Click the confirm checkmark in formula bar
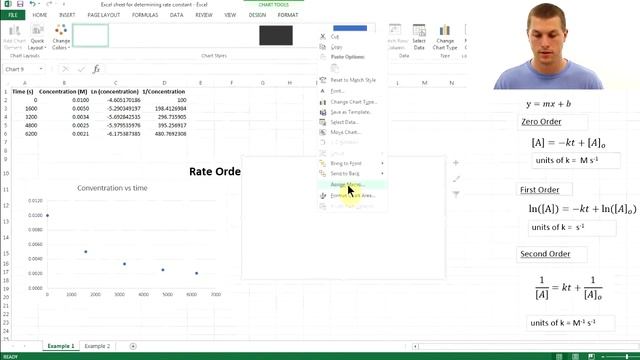 [x=81, y=69]
